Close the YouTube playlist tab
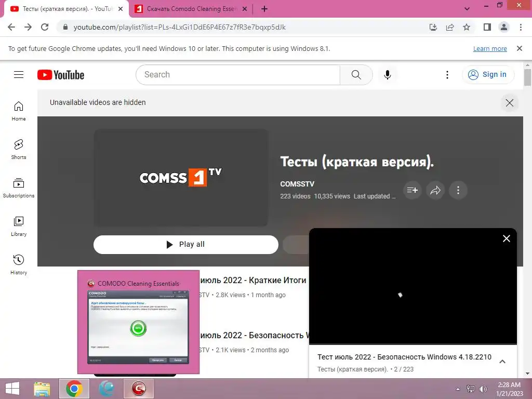This screenshot has width=532, height=399. pos(121,9)
